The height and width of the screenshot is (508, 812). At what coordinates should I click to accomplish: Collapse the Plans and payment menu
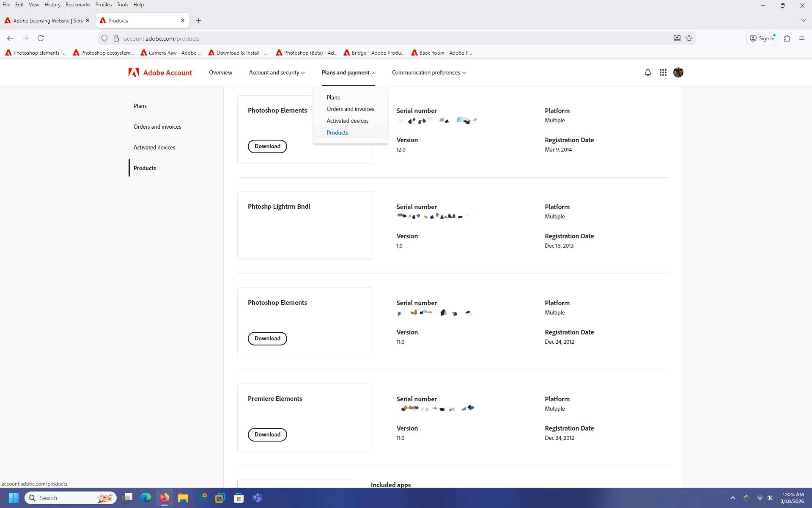(x=348, y=72)
